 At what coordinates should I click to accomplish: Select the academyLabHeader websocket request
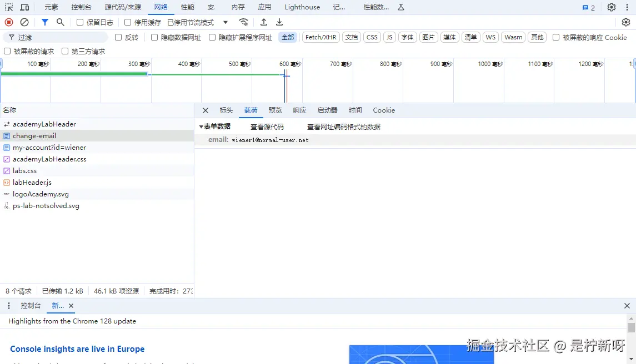pos(97,124)
